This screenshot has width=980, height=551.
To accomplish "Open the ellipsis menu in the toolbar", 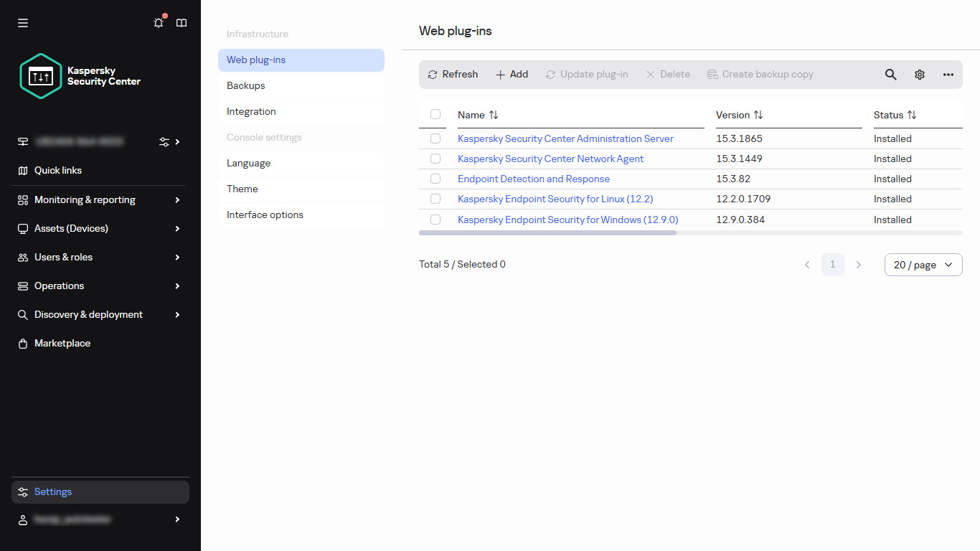I will [948, 74].
